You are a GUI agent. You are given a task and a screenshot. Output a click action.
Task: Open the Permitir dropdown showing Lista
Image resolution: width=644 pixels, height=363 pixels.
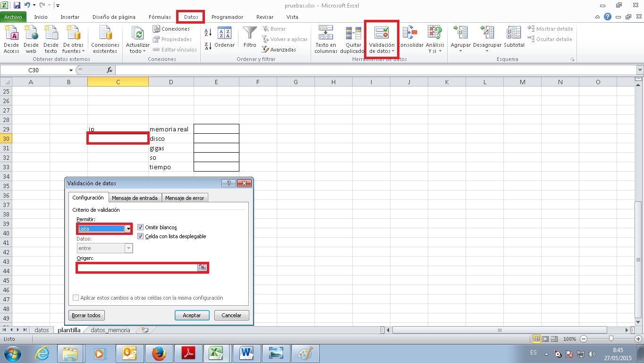[x=128, y=228]
